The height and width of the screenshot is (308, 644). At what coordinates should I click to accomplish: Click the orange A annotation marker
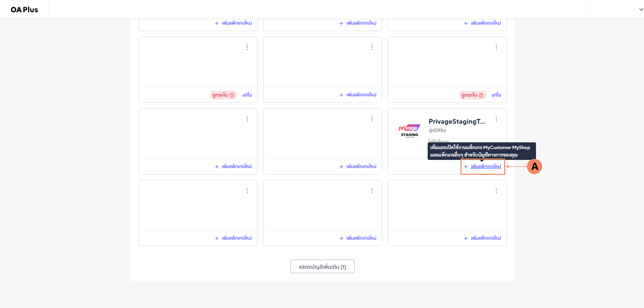click(534, 166)
